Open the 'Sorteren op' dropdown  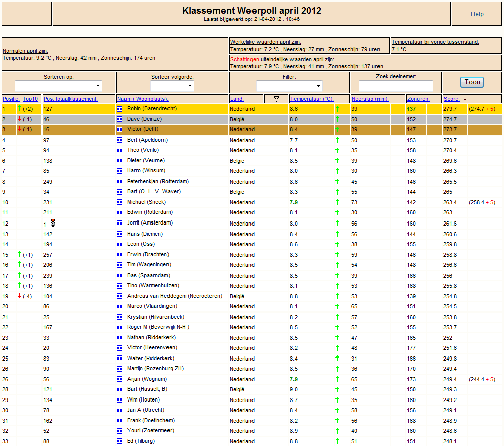pyautogui.click(x=59, y=86)
